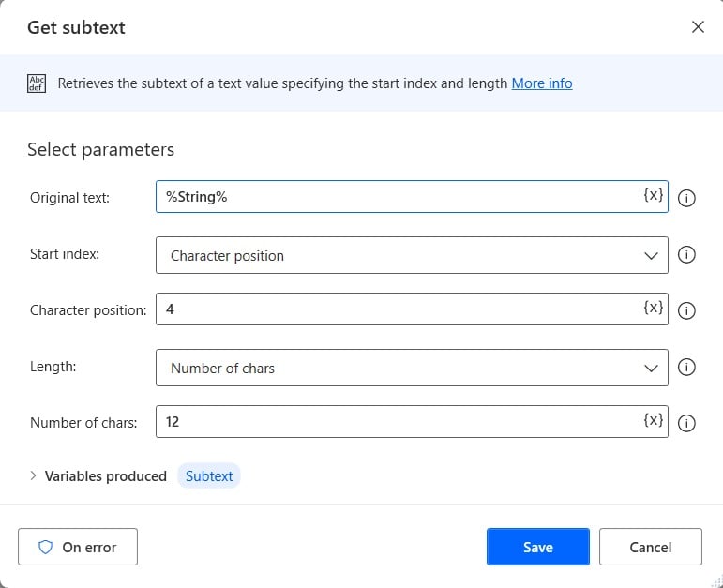Screen dimensions: 723x588
Task: Click the info icon for Original text
Action: [x=686, y=198]
